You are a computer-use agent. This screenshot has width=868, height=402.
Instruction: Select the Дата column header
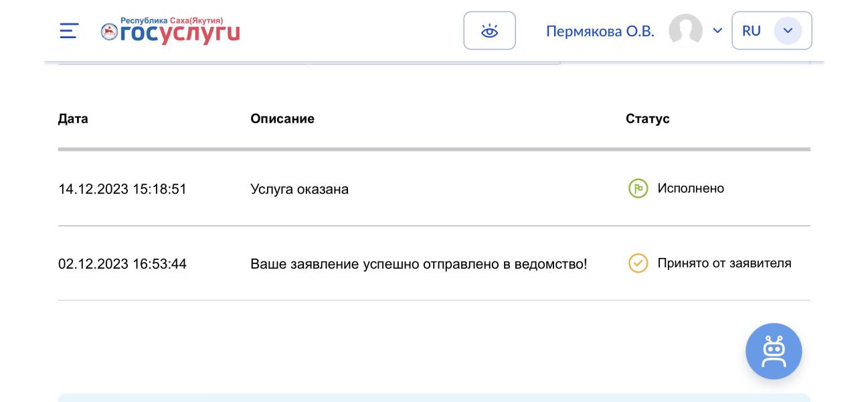pyautogui.click(x=73, y=119)
